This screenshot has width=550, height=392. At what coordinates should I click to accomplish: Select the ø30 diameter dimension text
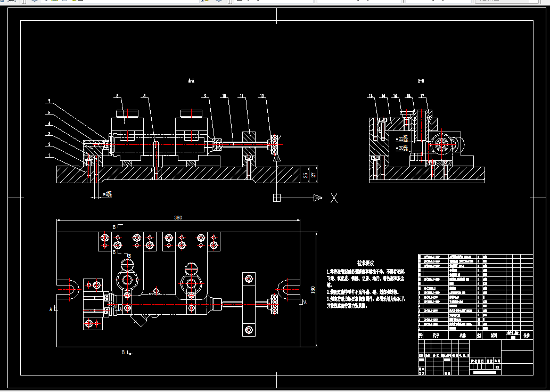tap(401, 148)
